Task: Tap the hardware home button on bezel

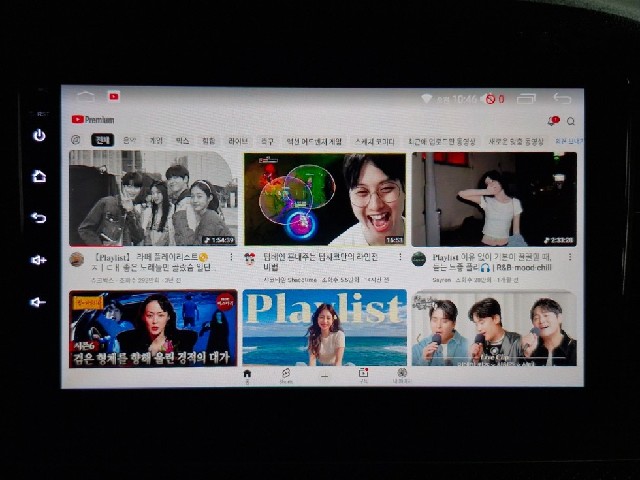Action: (39, 176)
